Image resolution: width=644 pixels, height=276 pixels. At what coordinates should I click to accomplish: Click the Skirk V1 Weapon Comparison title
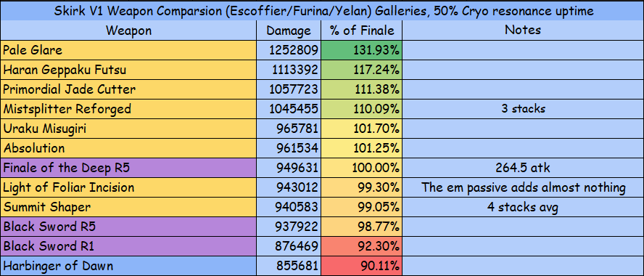pos(322,11)
